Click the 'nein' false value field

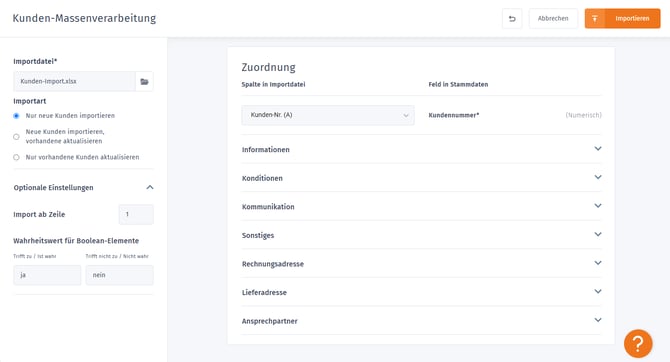pos(120,275)
